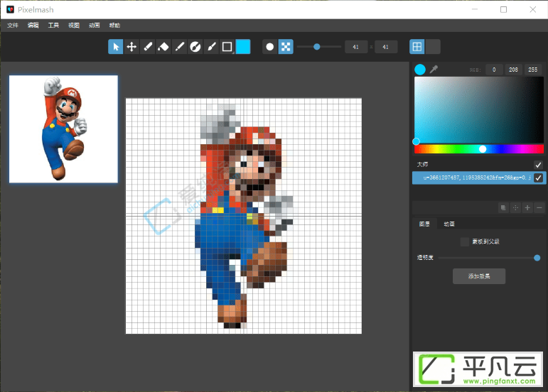
Task: Remove layer with minus icon
Action: click(x=539, y=208)
